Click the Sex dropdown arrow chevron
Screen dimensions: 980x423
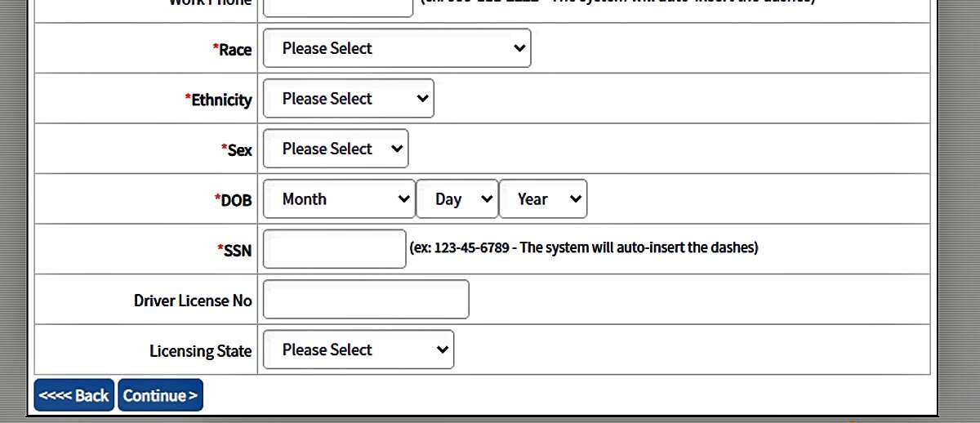coord(397,149)
